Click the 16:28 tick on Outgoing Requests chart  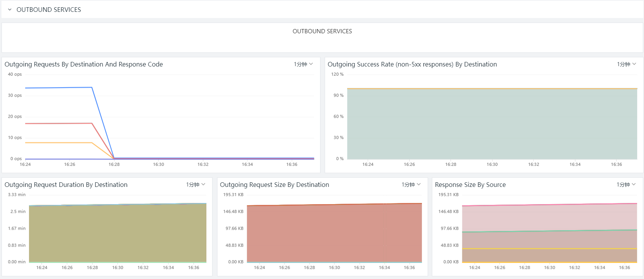tap(114, 164)
